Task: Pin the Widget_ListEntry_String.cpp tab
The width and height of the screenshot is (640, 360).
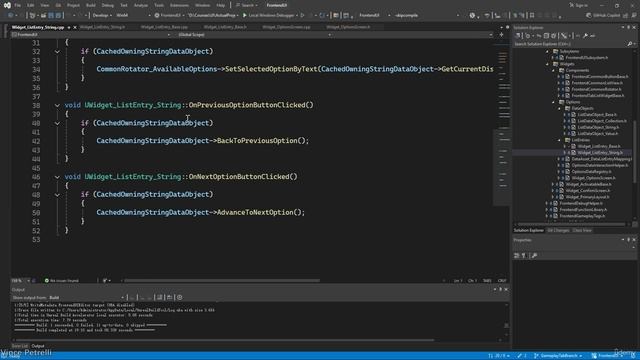Action: 69,27
